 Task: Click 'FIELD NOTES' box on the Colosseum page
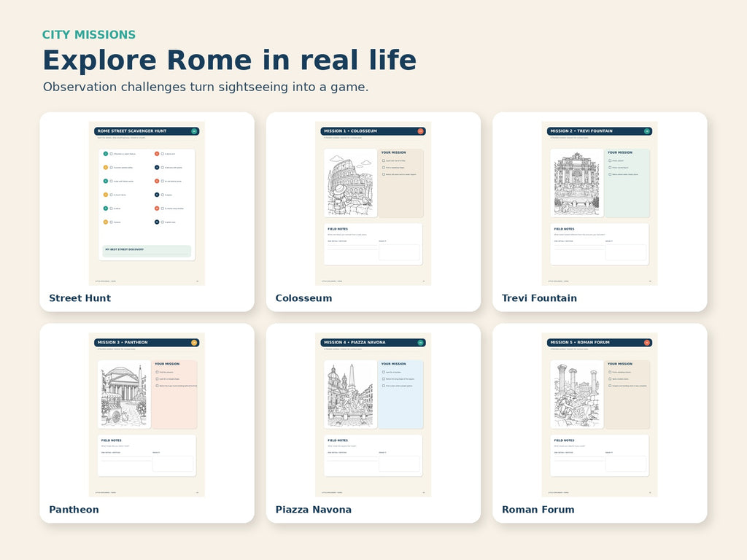pos(373,244)
